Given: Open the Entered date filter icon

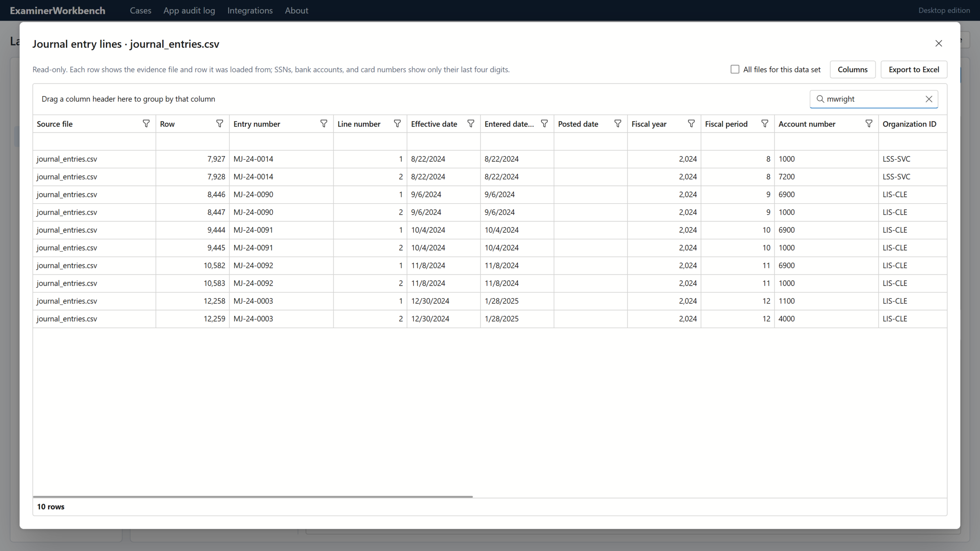Looking at the screenshot, I should pyautogui.click(x=544, y=124).
